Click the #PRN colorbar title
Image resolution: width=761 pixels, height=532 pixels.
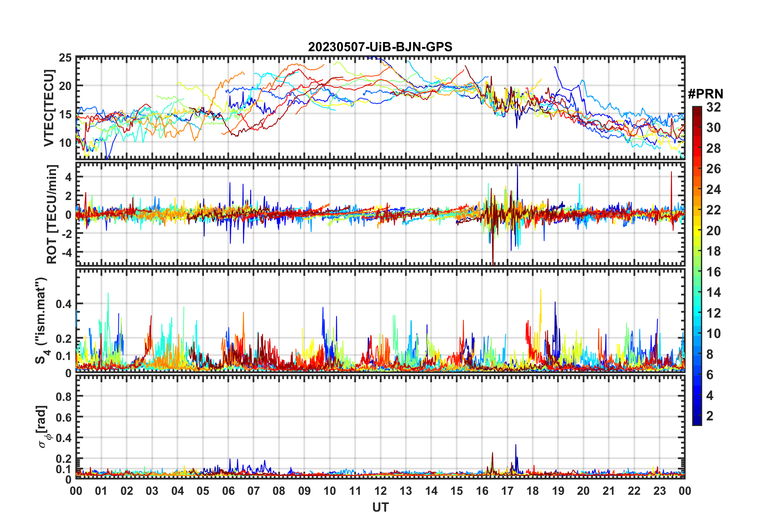(x=705, y=94)
